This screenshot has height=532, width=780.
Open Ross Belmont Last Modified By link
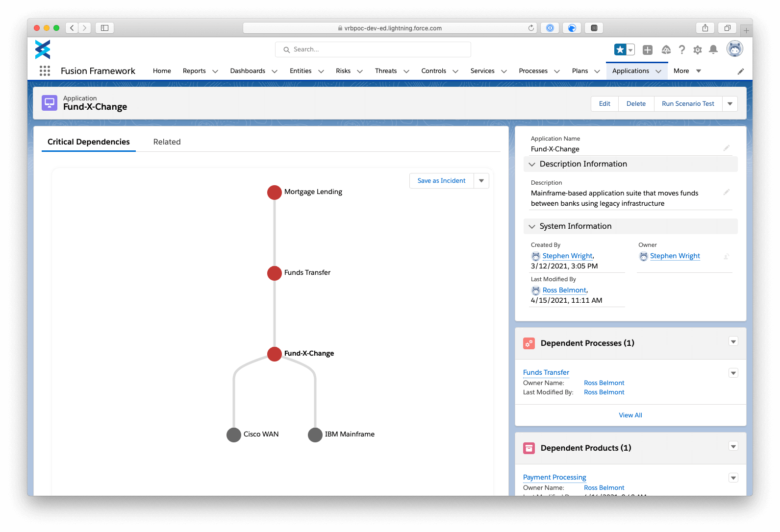click(x=564, y=290)
